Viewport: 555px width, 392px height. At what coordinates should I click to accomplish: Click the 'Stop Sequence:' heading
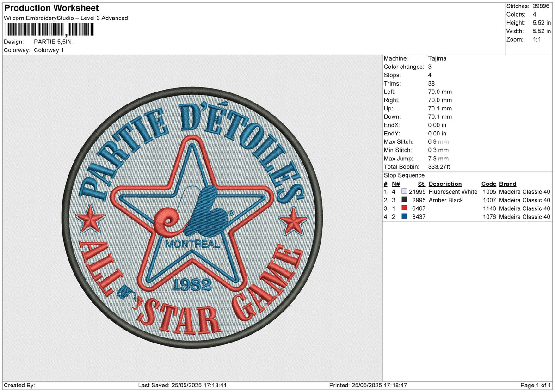pyautogui.click(x=405, y=175)
